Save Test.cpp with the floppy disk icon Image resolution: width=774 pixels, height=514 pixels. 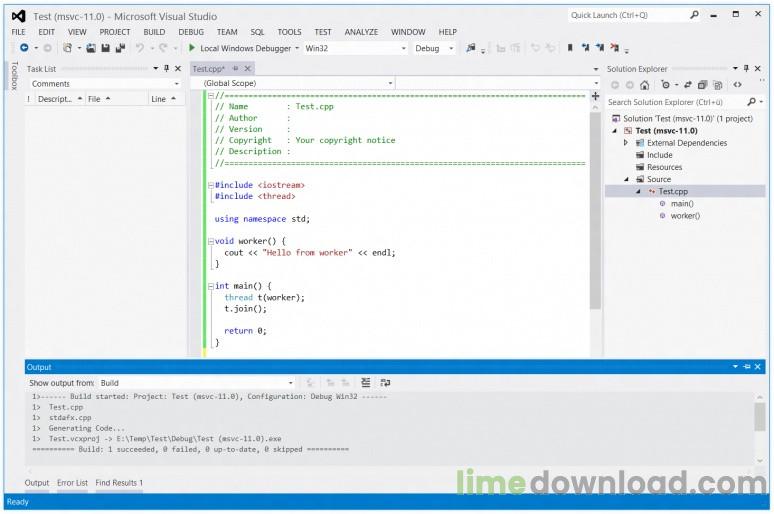click(105, 48)
